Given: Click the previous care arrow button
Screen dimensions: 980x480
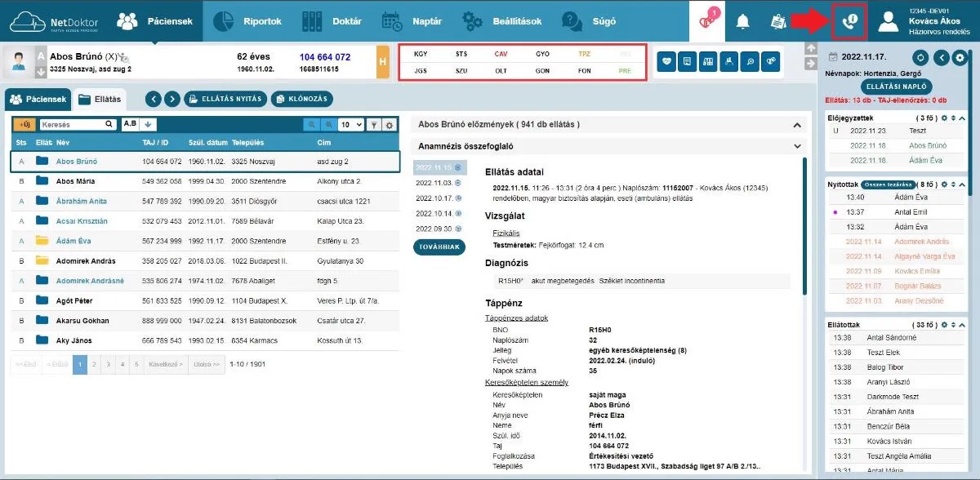Looking at the screenshot, I should pos(153,99).
